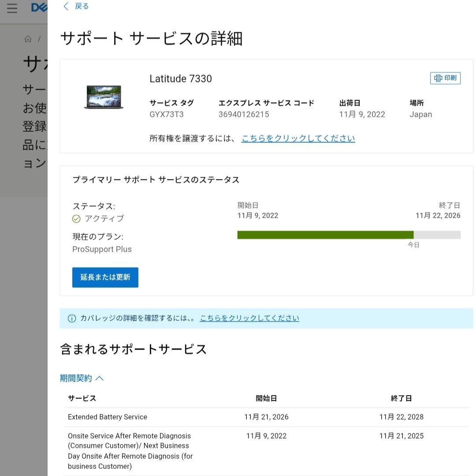Screen dimensions: 476x476
Task: Click the info icon in the coverage banner
Action: [71, 318]
